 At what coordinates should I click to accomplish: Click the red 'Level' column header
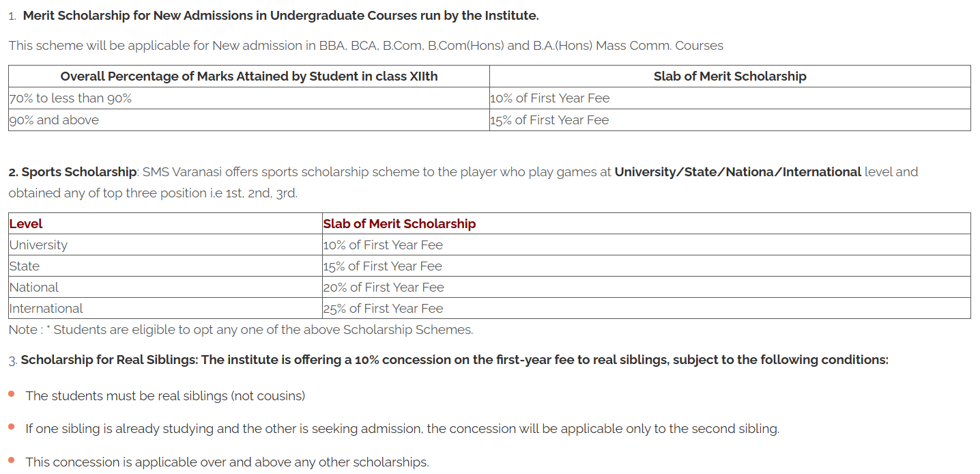click(26, 224)
